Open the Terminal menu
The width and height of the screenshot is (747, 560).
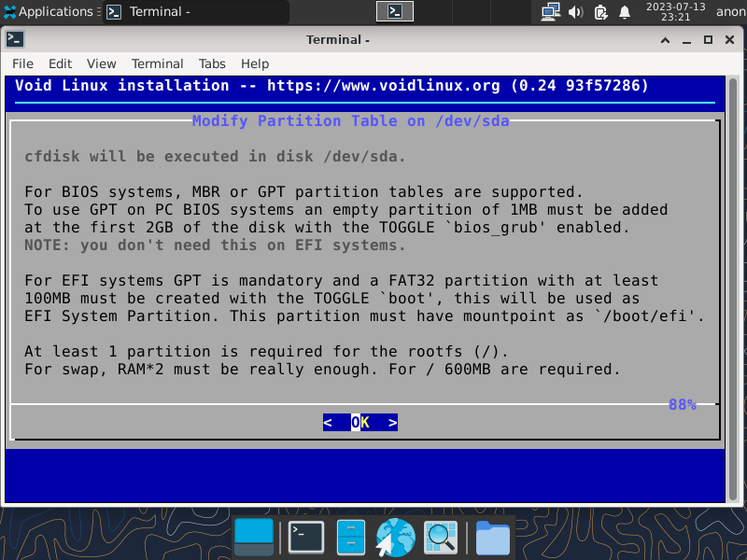pos(157,63)
